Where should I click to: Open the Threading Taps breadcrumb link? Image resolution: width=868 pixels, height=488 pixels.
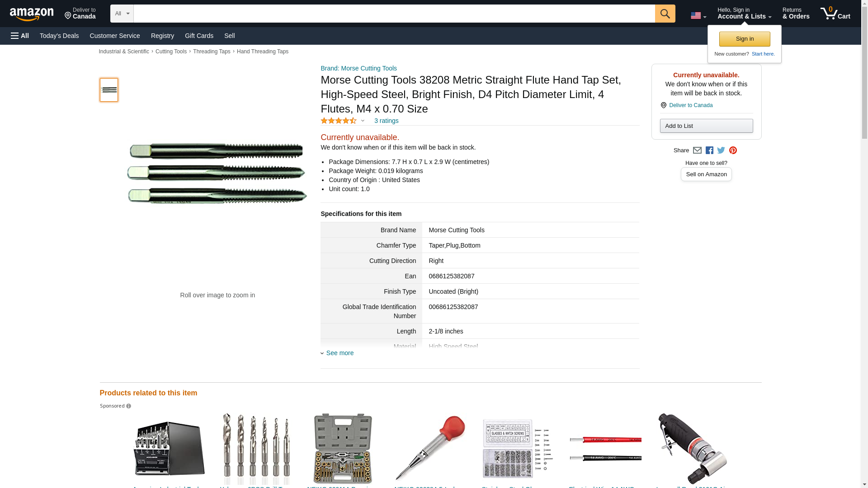(x=212, y=52)
